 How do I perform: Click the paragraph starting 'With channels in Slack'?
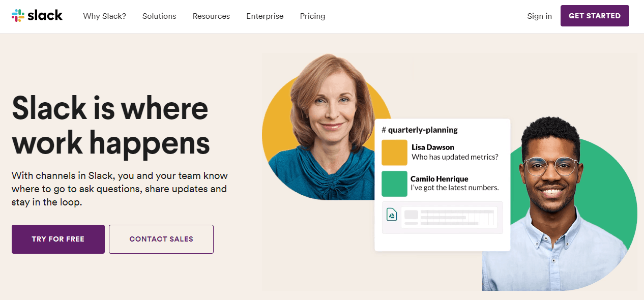(120, 189)
